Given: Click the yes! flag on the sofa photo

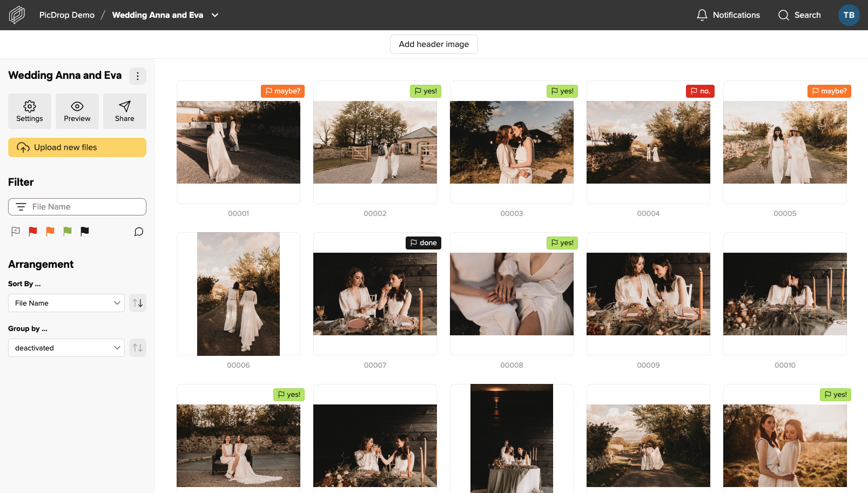Looking at the screenshot, I should (289, 395).
